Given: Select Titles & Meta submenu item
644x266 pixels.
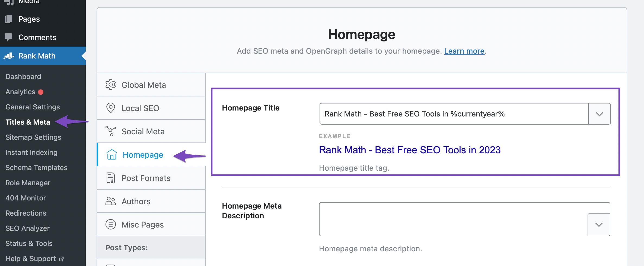Looking at the screenshot, I should point(28,122).
